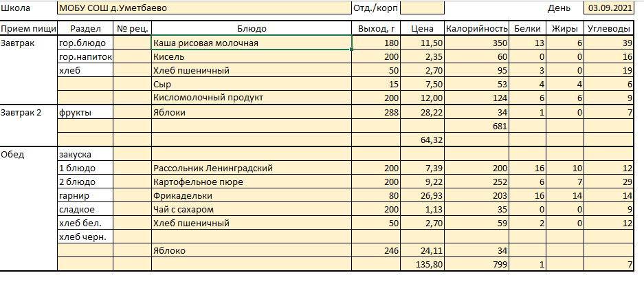The width and height of the screenshot is (644, 284).
Task: Click the Чай с сахаром cell
Action: click(252, 210)
